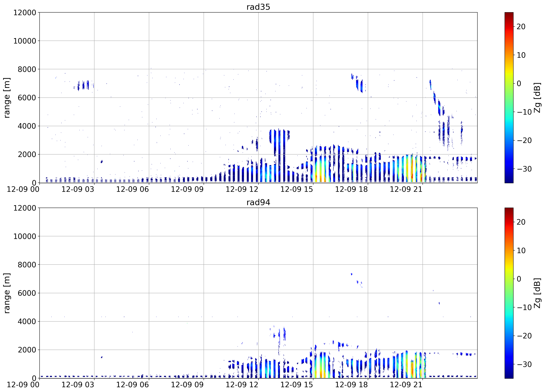Click the "rad35" plot title
This screenshot has width=545, height=392.
click(258, 7)
